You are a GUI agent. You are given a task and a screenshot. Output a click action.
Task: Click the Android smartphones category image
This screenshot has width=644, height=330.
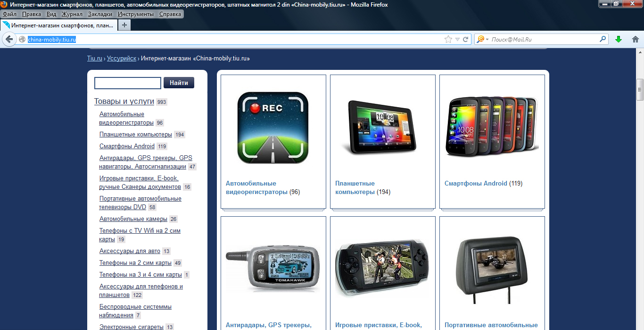tap(492, 127)
